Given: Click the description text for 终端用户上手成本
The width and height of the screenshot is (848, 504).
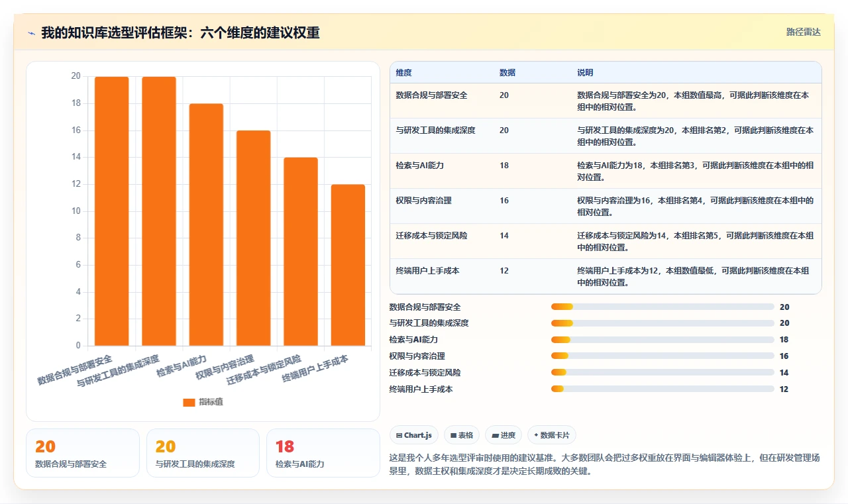Looking at the screenshot, I should pos(693,276).
